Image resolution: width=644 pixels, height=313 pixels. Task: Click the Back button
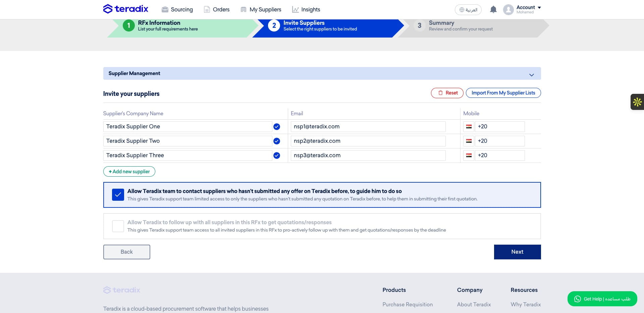[127, 252]
